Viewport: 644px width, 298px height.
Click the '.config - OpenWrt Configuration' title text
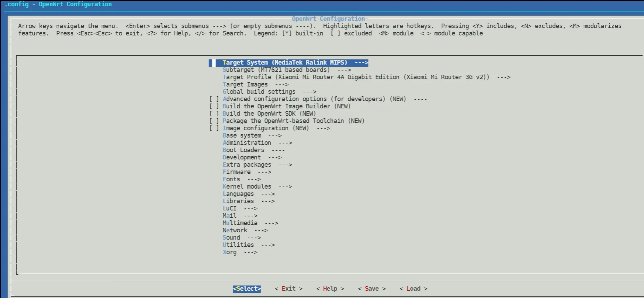coord(58,4)
